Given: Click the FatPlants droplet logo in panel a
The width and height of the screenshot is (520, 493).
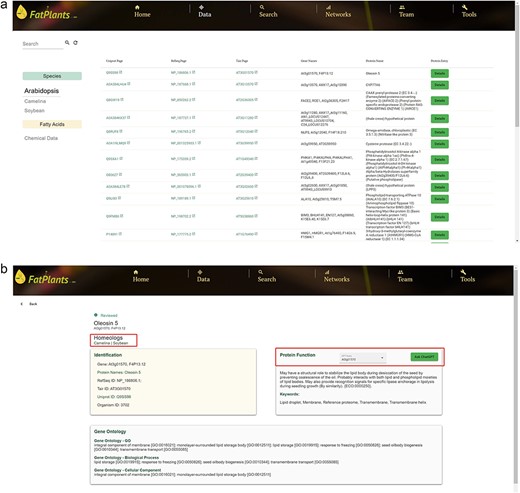Looking at the screenshot, I should click(22, 12).
